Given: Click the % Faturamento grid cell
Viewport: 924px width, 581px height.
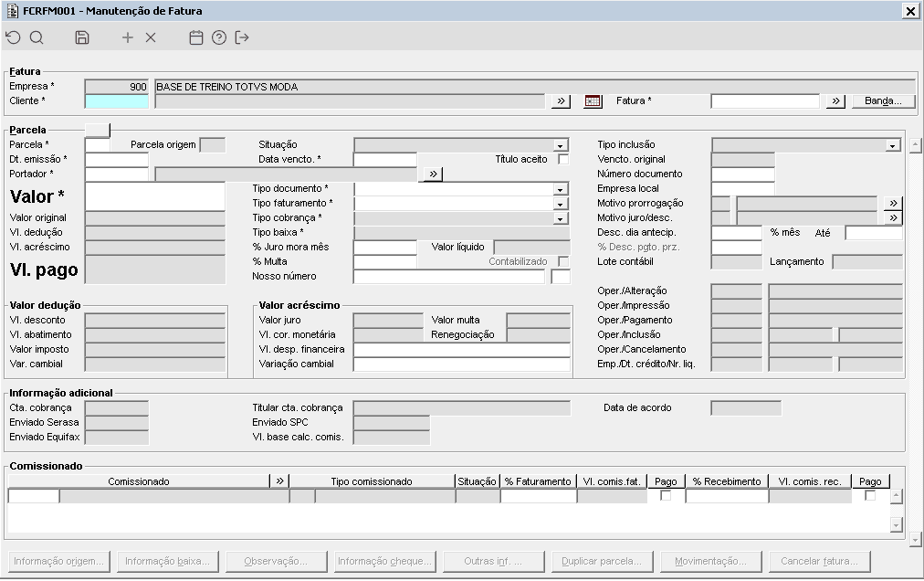Looking at the screenshot, I should tap(538, 496).
